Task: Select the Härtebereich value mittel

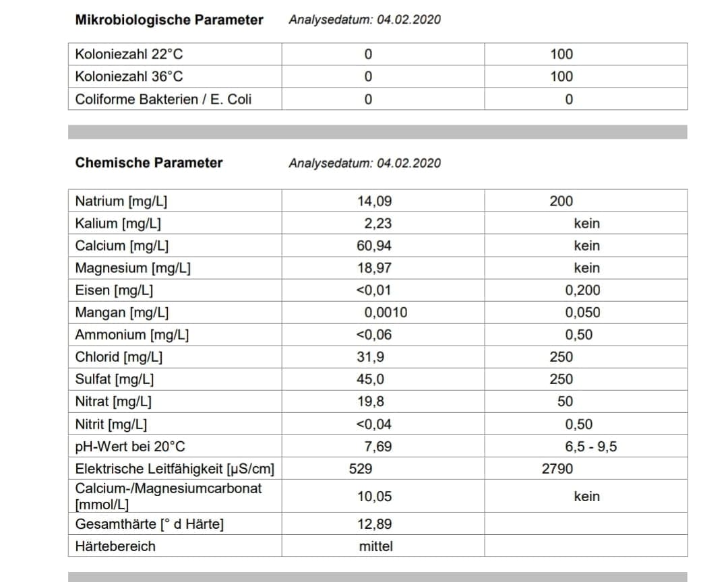Action: click(375, 546)
